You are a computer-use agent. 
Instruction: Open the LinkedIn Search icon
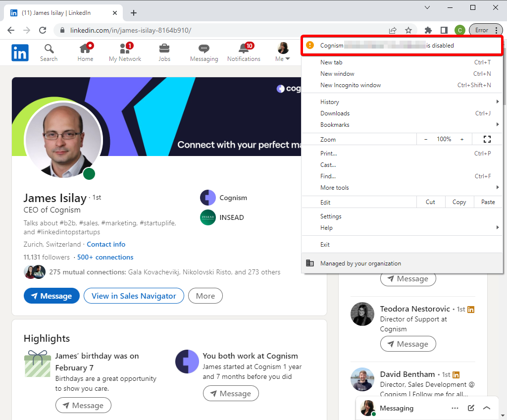pos(49,52)
